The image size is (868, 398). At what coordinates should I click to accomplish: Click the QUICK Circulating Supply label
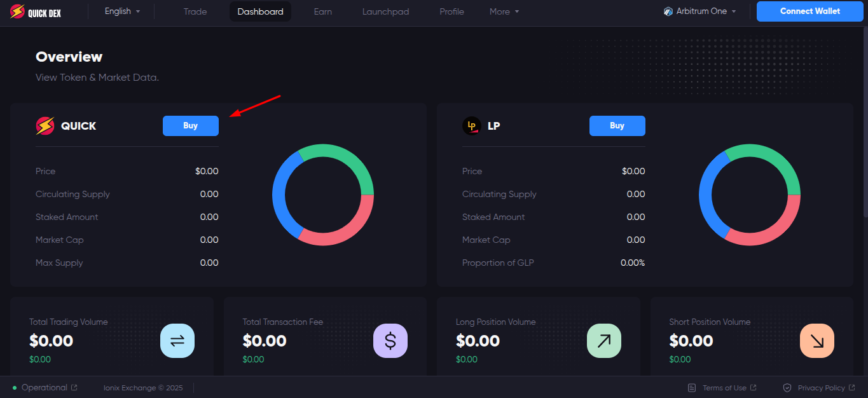72,194
